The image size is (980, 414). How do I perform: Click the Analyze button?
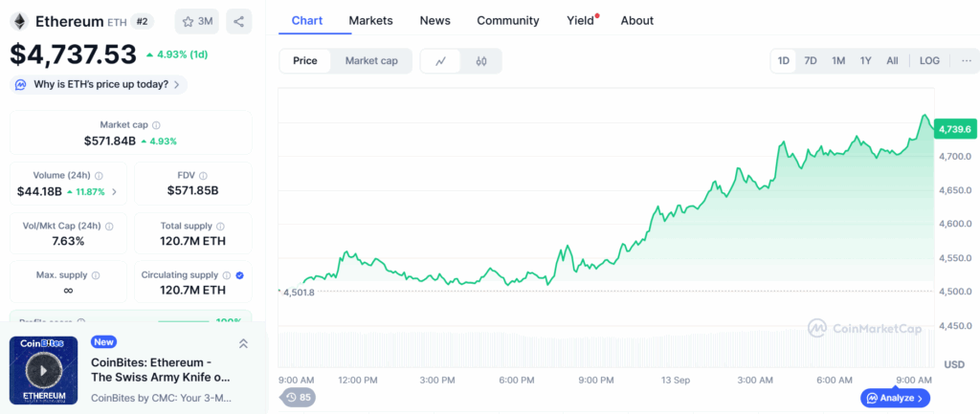[895, 398]
